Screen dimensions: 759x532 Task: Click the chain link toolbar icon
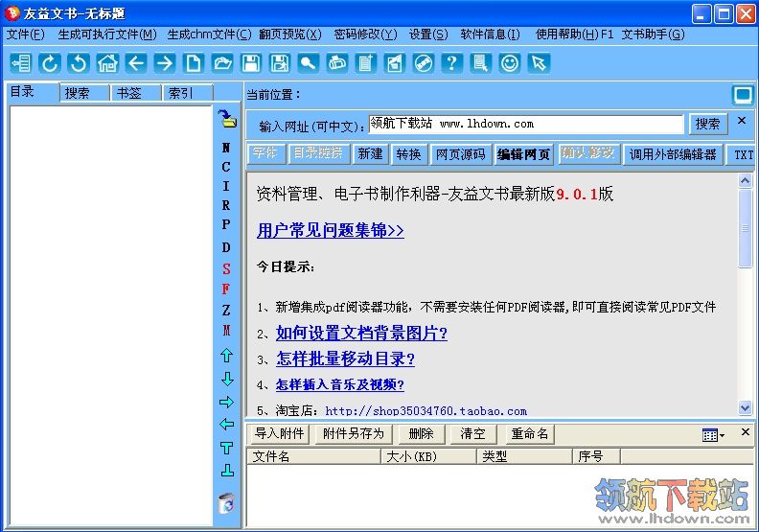point(424,63)
